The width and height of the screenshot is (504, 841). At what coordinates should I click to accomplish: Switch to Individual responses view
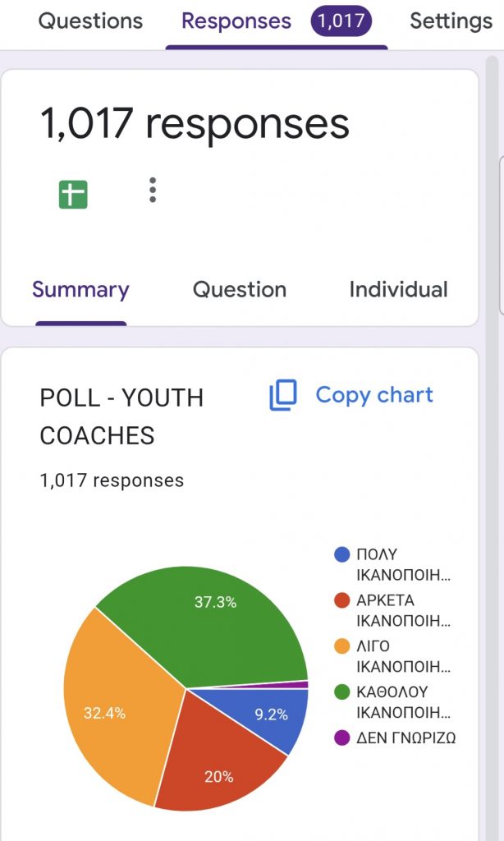click(398, 290)
